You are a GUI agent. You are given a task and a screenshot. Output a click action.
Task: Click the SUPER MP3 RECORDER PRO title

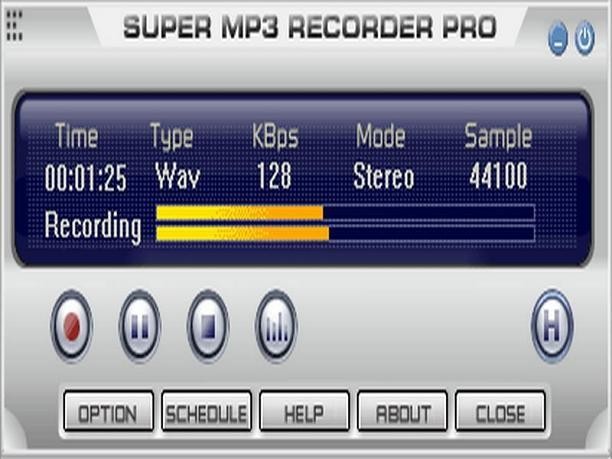click(310, 27)
